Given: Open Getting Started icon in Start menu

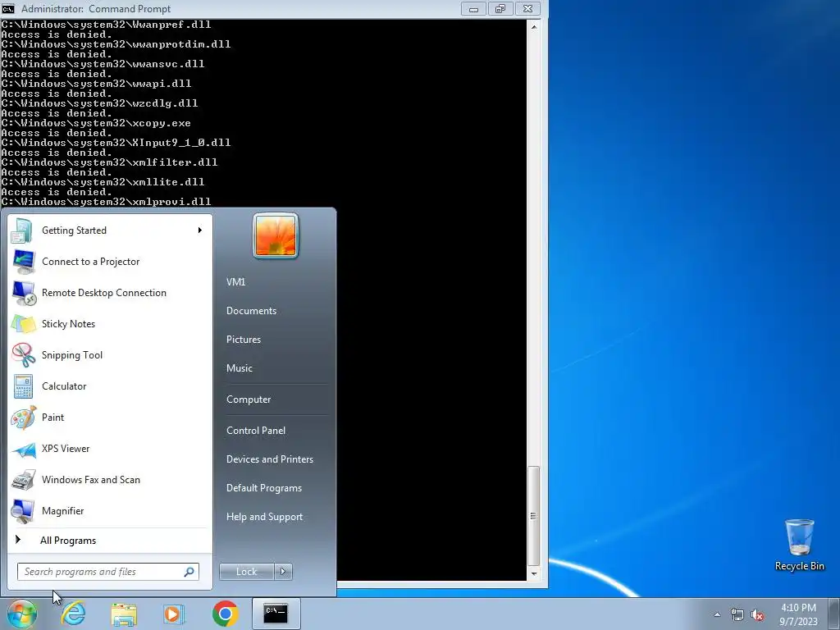Looking at the screenshot, I should (22, 231).
